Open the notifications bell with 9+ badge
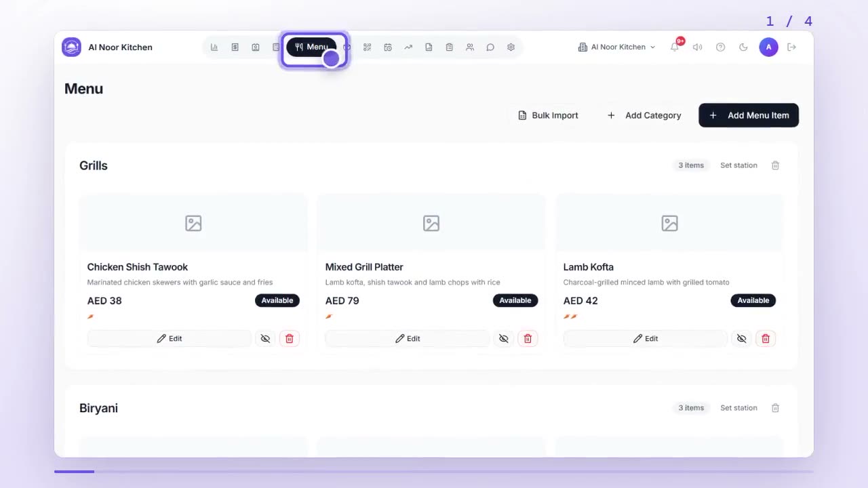The height and width of the screenshot is (488, 868). click(x=675, y=47)
